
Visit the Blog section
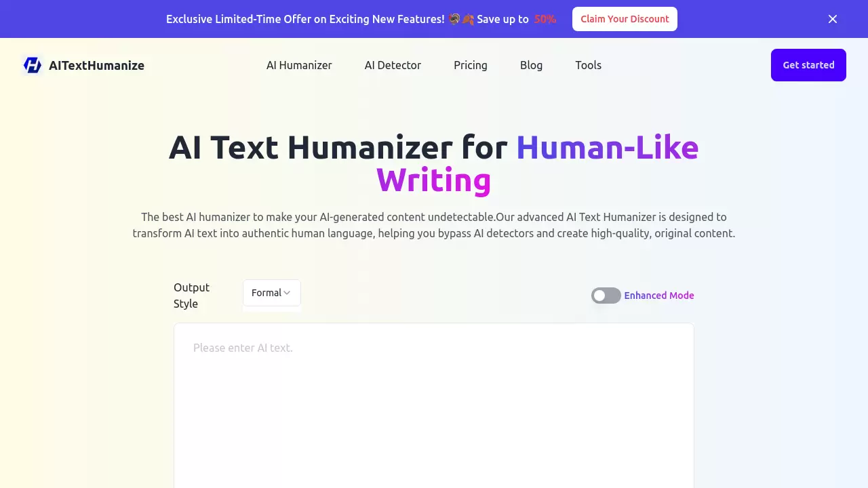click(x=531, y=65)
